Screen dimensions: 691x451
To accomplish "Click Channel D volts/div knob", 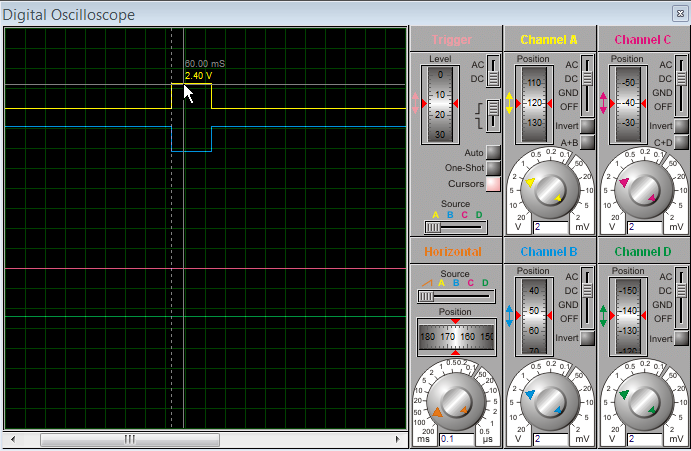I will click(644, 402).
